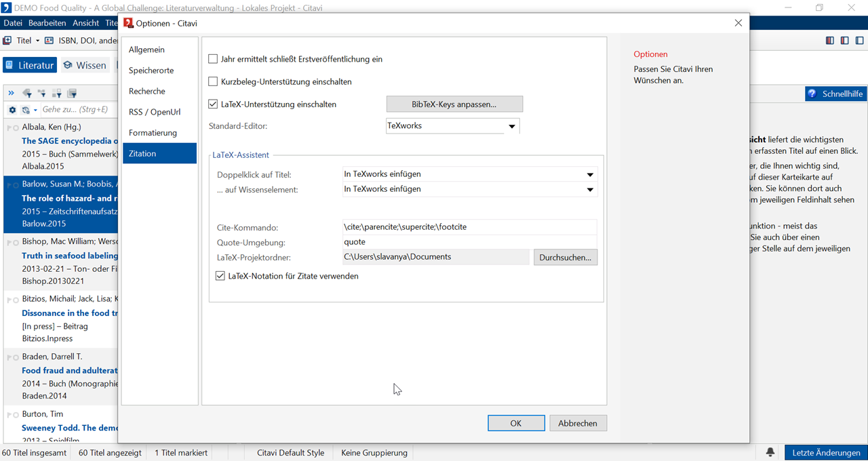This screenshot has width=868, height=461.
Task: Open the auf Wissenselement dropdown
Action: point(590,190)
